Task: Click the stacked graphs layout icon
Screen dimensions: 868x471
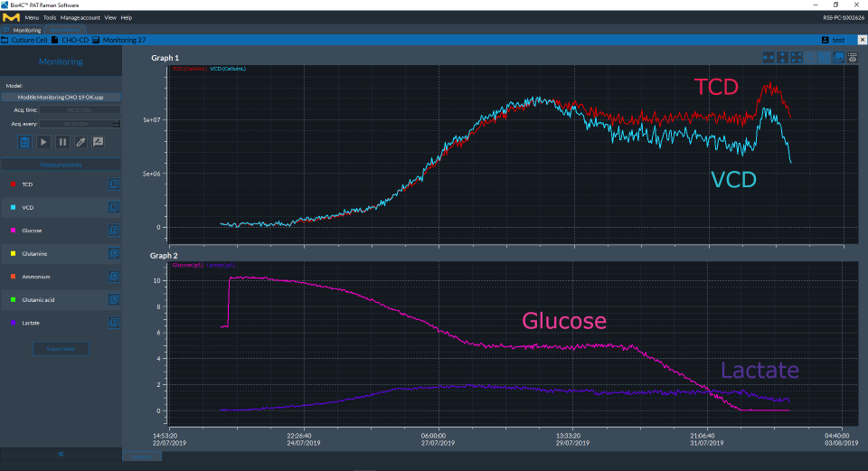Action: point(838,58)
